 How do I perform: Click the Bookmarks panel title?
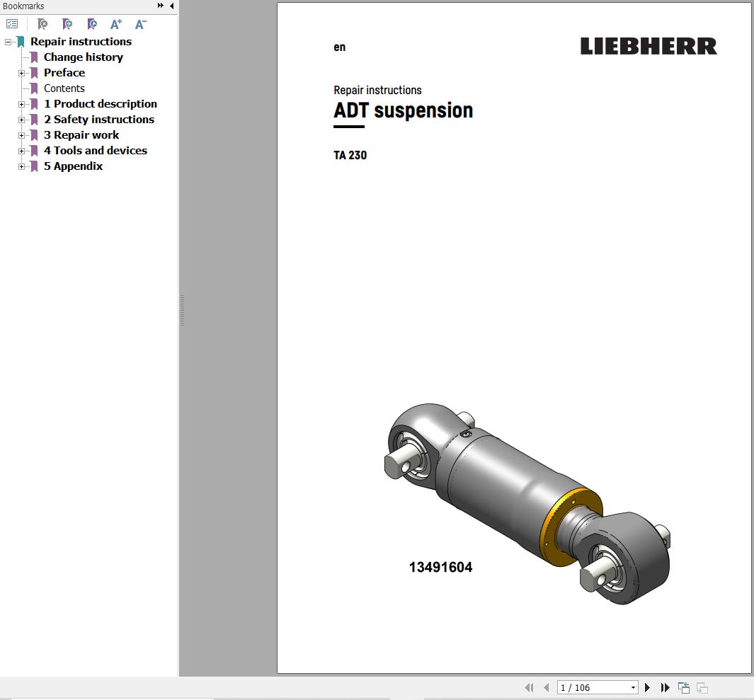tap(23, 6)
